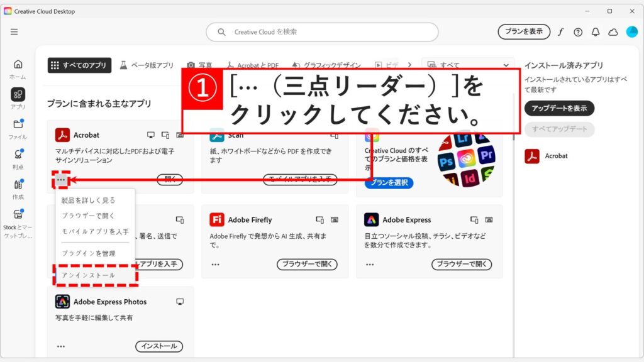644x362 pixels.
Task: Select the ベータ版アプリ tab
Action: coord(147,65)
